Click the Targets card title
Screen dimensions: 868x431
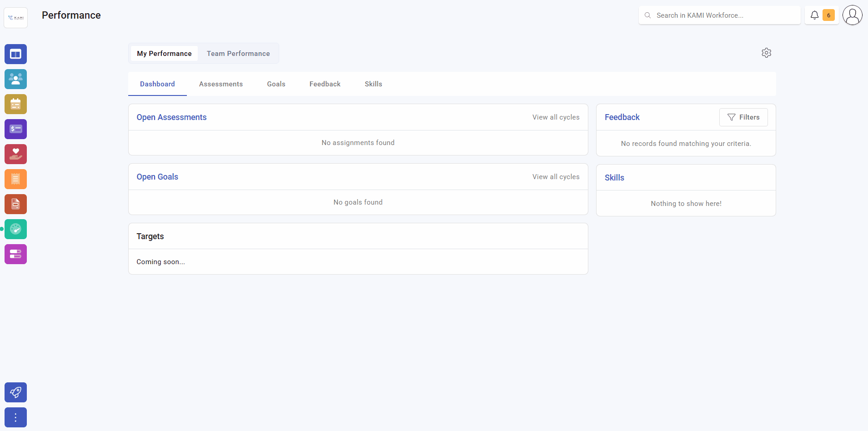150,236
